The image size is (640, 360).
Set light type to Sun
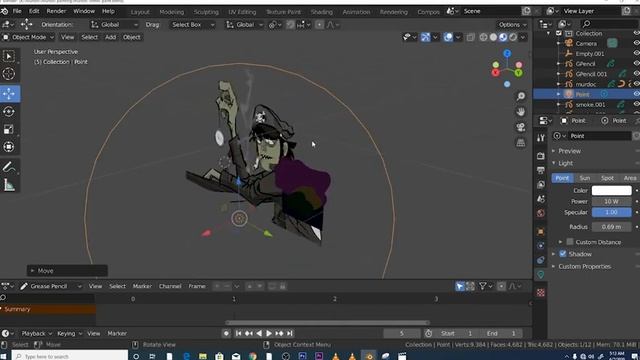pos(585,178)
